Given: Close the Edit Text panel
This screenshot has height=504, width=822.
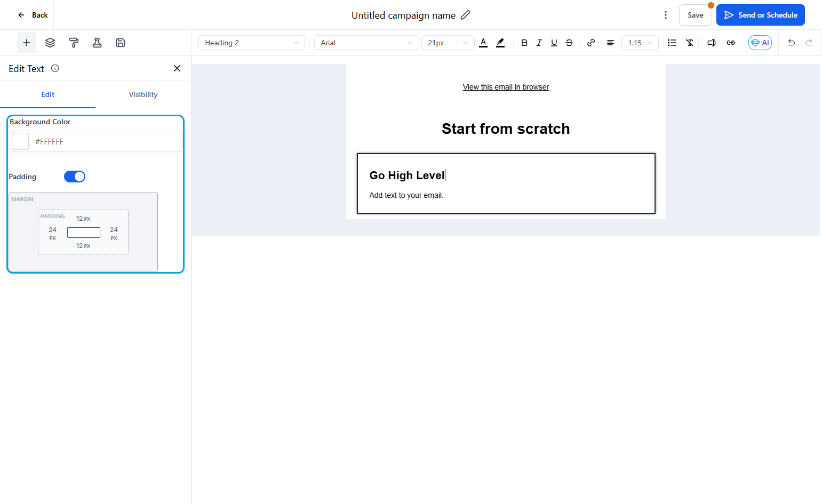Looking at the screenshot, I should click(177, 68).
